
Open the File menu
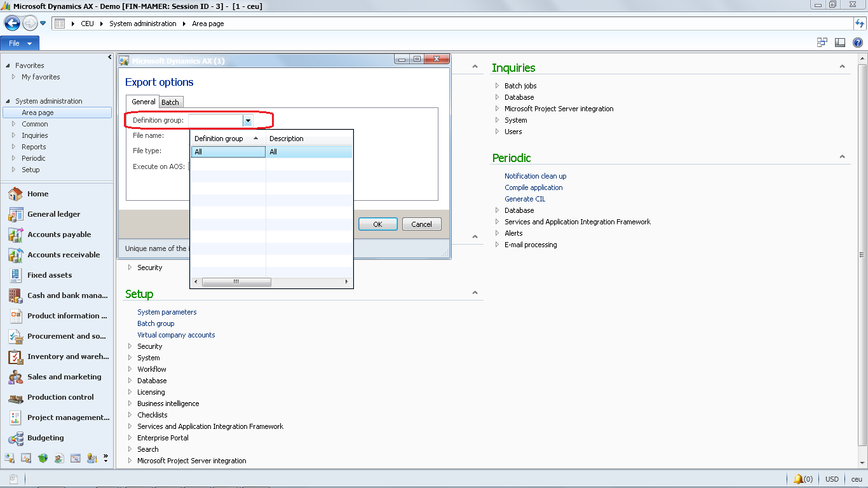tap(20, 43)
